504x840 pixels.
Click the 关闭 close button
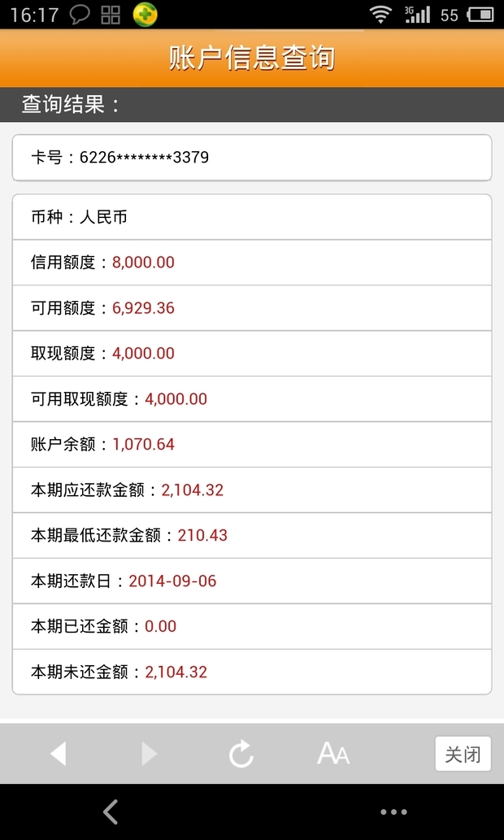tap(463, 754)
